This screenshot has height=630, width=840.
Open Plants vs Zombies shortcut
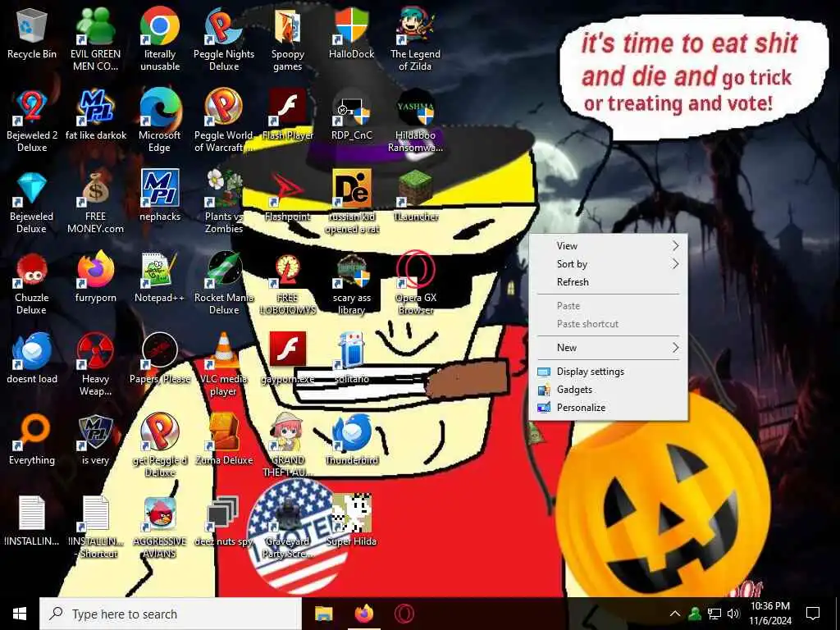(224, 202)
